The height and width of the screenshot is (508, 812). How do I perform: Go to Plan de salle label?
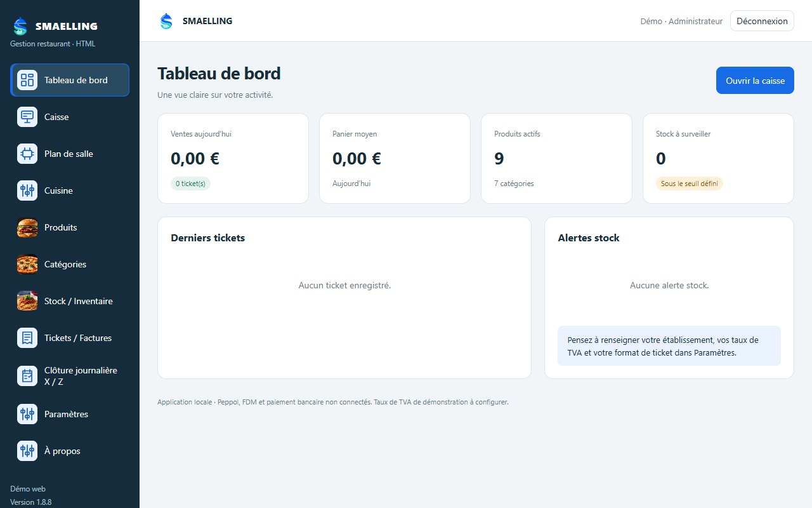(x=69, y=154)
